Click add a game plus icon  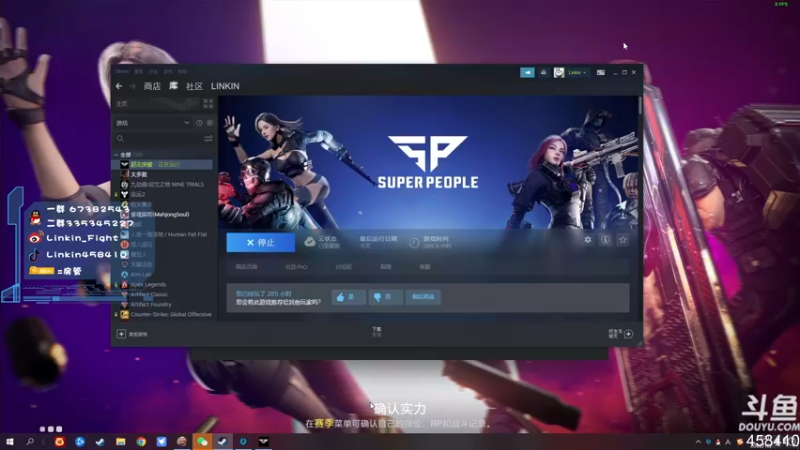[x=121, y=334]
